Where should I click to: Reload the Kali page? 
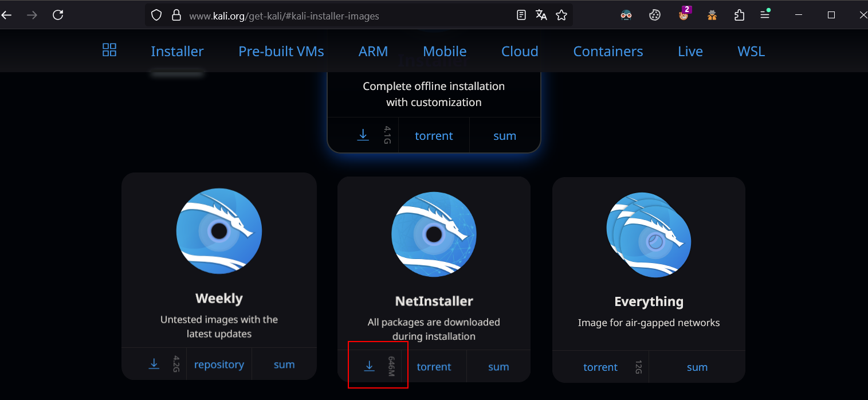58,15
